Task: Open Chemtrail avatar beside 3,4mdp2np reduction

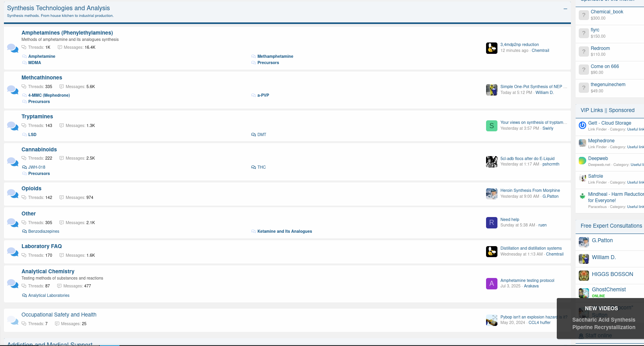Action: (492, 48)
